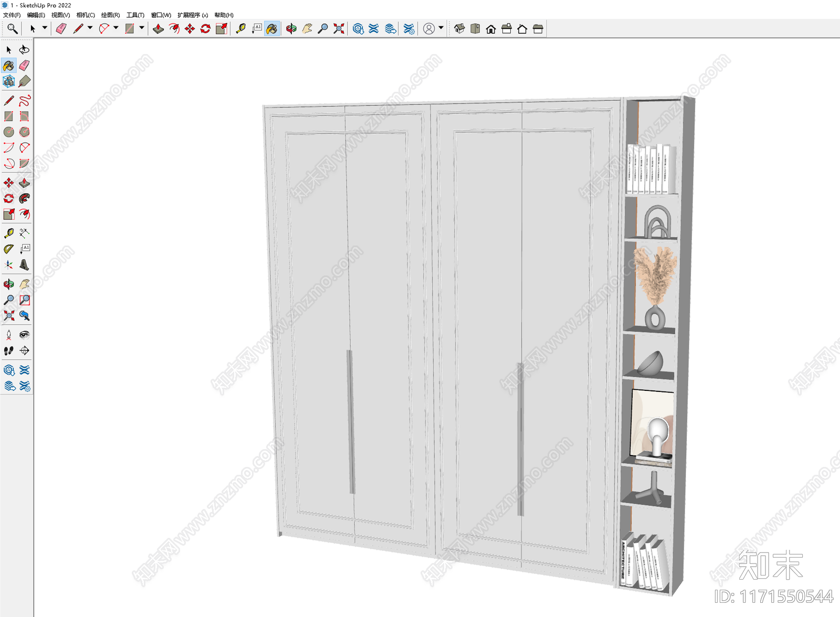Open the 编辑(E) menu
This screenshot has width=840, height=617.
tap(36, 15)
